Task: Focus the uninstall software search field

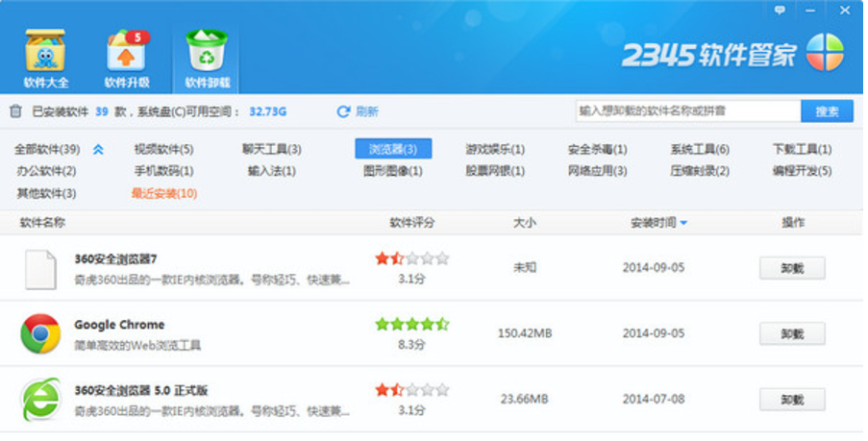Action: pos(688,111)
